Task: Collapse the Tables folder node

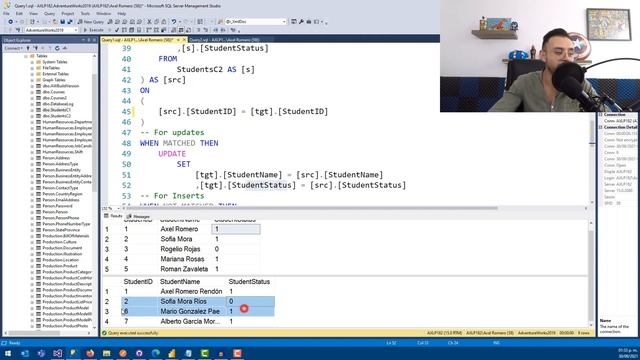Action: (x=26, y=56)
